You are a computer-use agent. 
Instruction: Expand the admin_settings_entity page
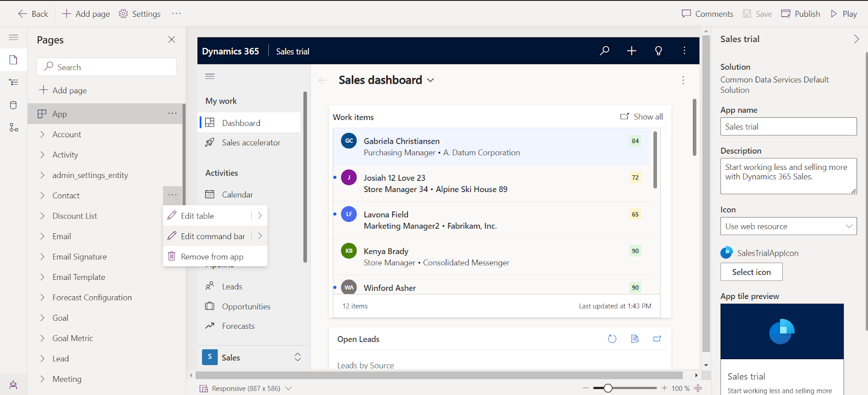[42, 175]
